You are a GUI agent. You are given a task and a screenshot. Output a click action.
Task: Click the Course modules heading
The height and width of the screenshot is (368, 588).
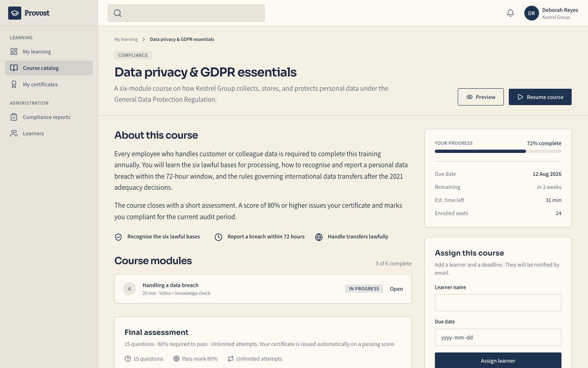pos(153,260)
